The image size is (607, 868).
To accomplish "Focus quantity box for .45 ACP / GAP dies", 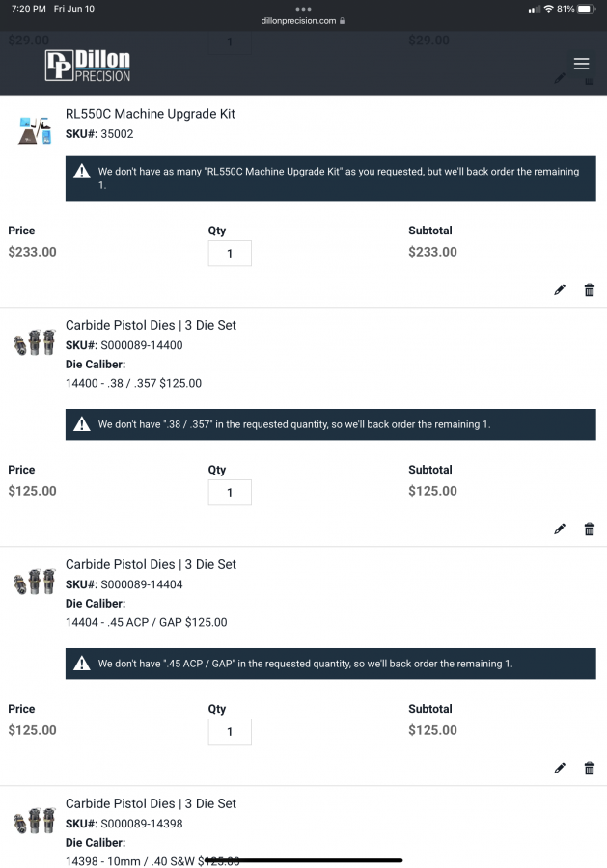I will 230,732.
